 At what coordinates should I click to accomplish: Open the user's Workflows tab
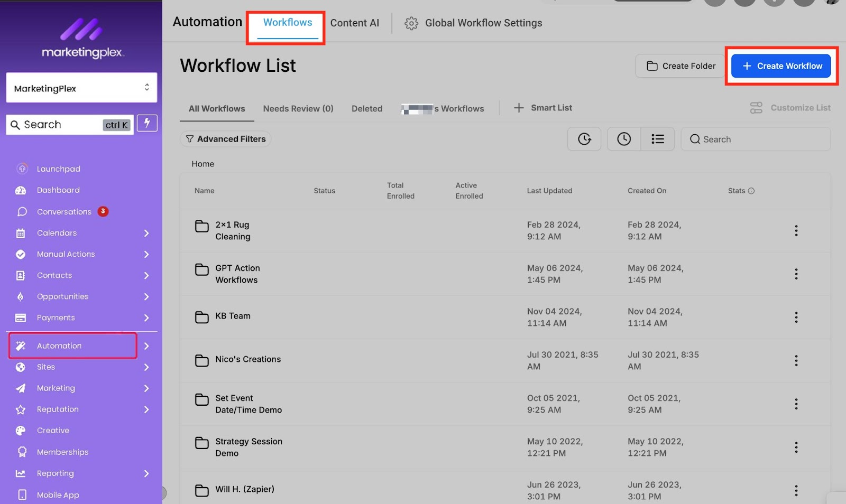pos(443,108)
